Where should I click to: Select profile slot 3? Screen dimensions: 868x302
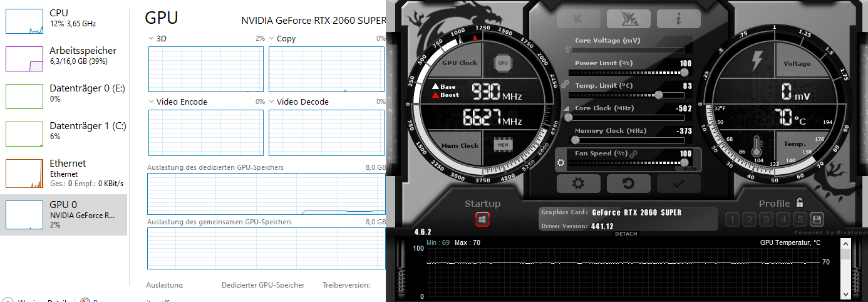click(766, 219)
